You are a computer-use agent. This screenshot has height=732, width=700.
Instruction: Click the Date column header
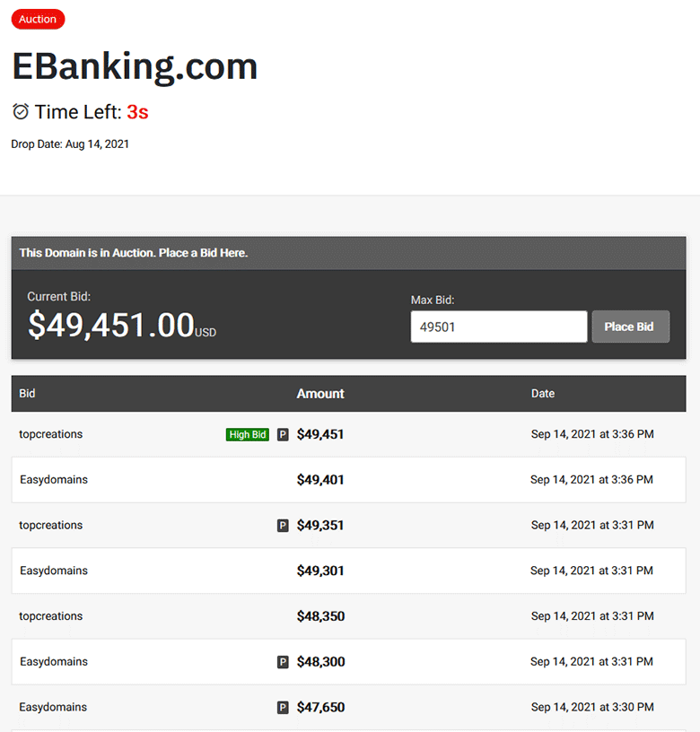click(543, 394)
